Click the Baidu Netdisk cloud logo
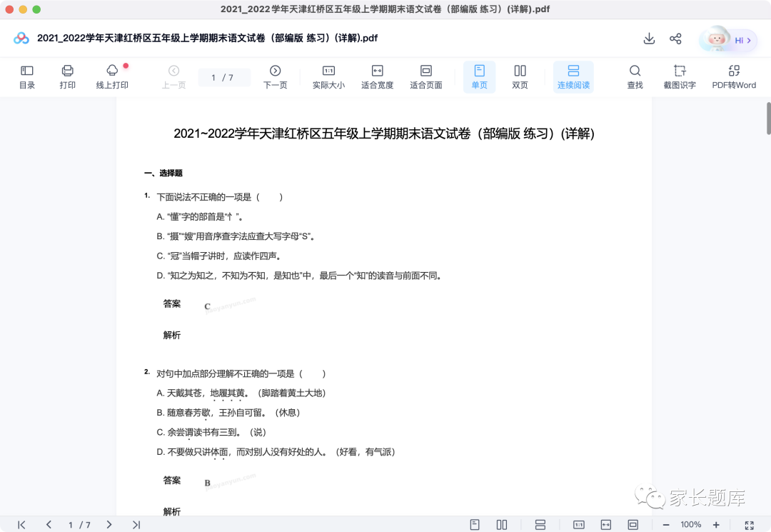The width and height of the screenshot is (771, 532). pyautogui.click(x=21, y=39)
